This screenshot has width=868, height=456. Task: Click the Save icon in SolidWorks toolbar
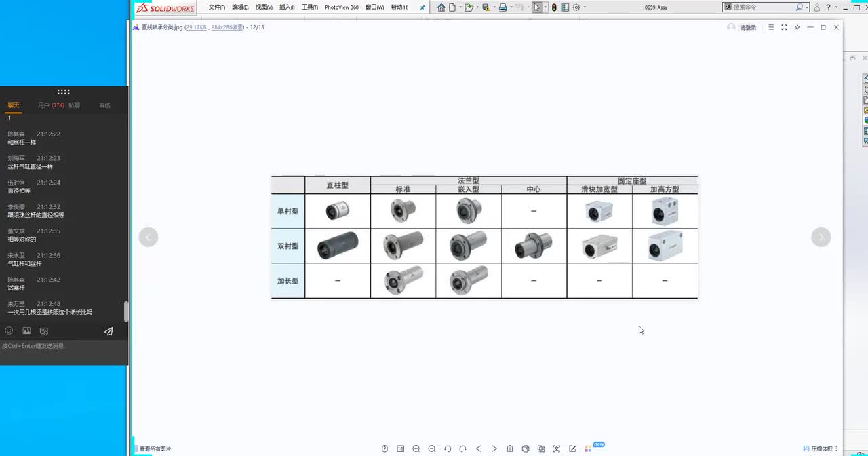click(486, 7)
